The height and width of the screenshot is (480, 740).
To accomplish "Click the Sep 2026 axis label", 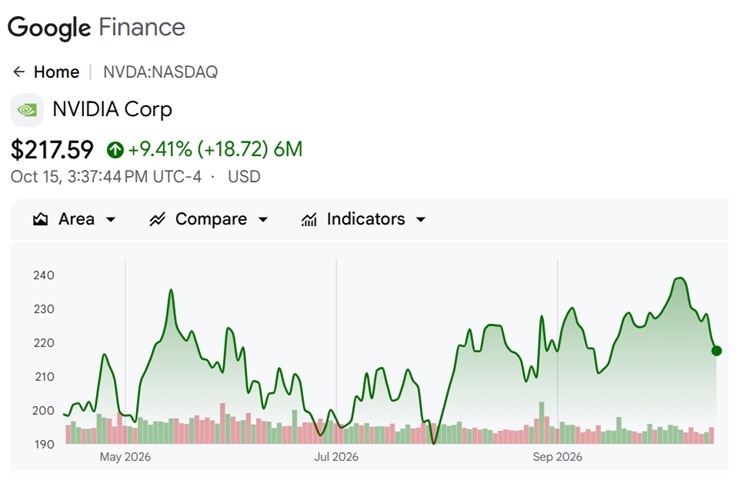I will point(557,457).
